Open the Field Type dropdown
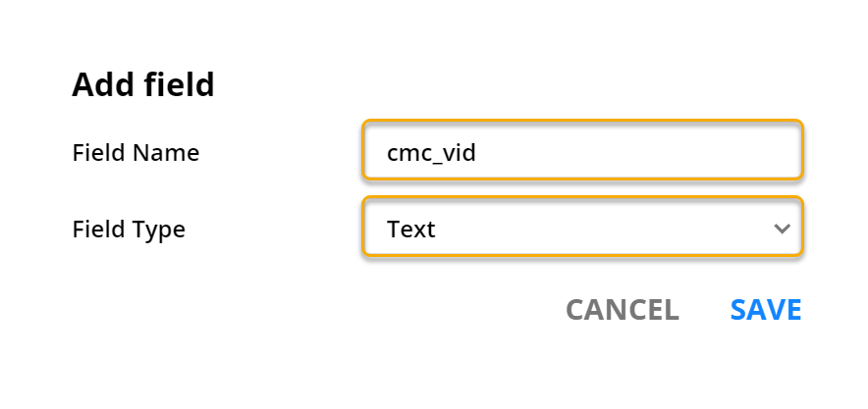 point(582,229)
